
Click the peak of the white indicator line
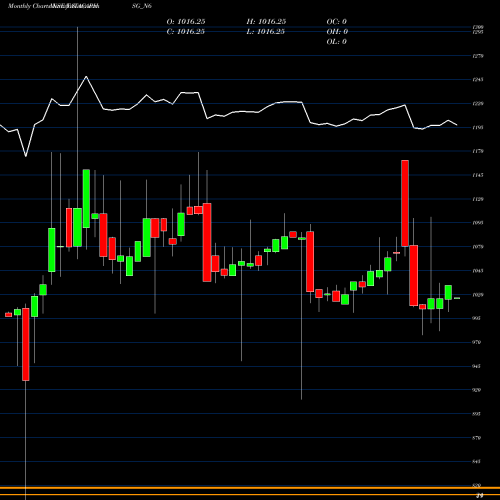pos(86,77)
